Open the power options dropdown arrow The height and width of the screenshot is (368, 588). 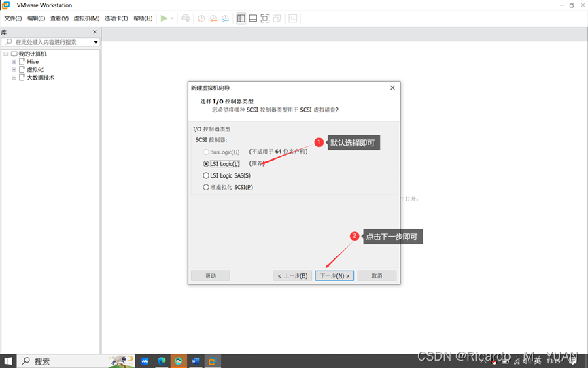coord(172,18)
